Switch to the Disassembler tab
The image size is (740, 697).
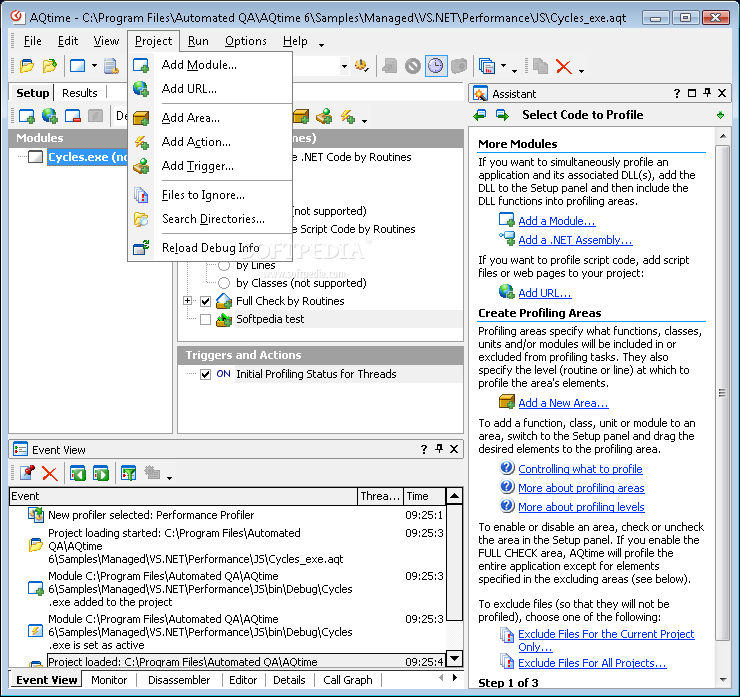click(x=179, y=680)
